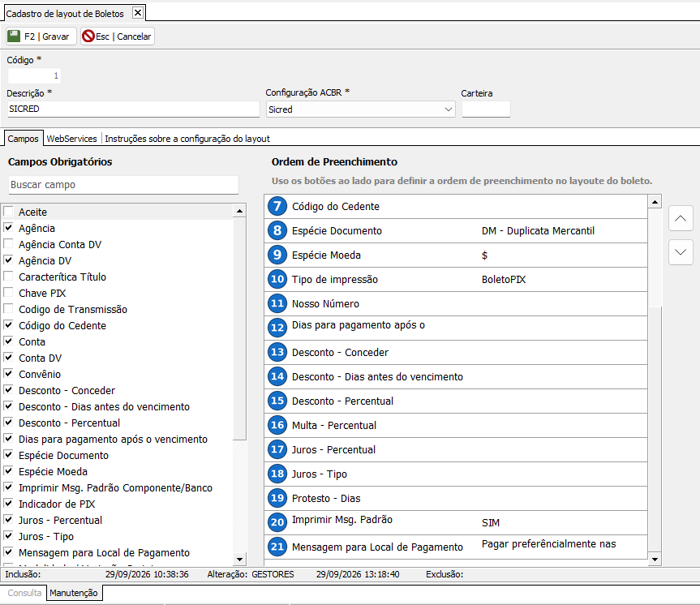
Task: Move selected field up with arrow button
Action: pos(681,219)
